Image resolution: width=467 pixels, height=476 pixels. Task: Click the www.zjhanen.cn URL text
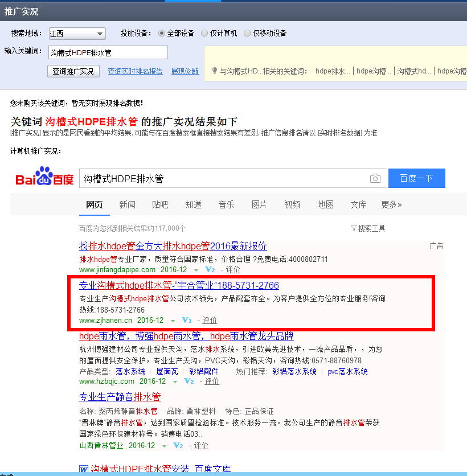pyautogui.click(x=106, y=320)
